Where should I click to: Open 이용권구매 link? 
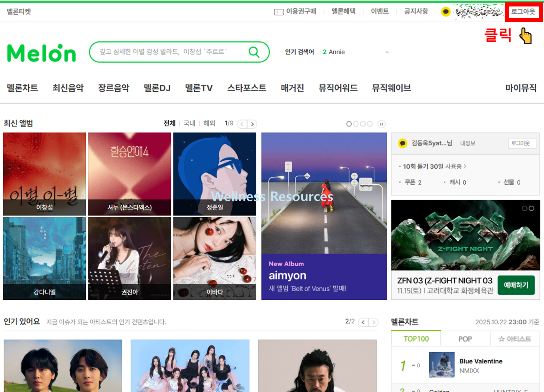click(301, 11)
